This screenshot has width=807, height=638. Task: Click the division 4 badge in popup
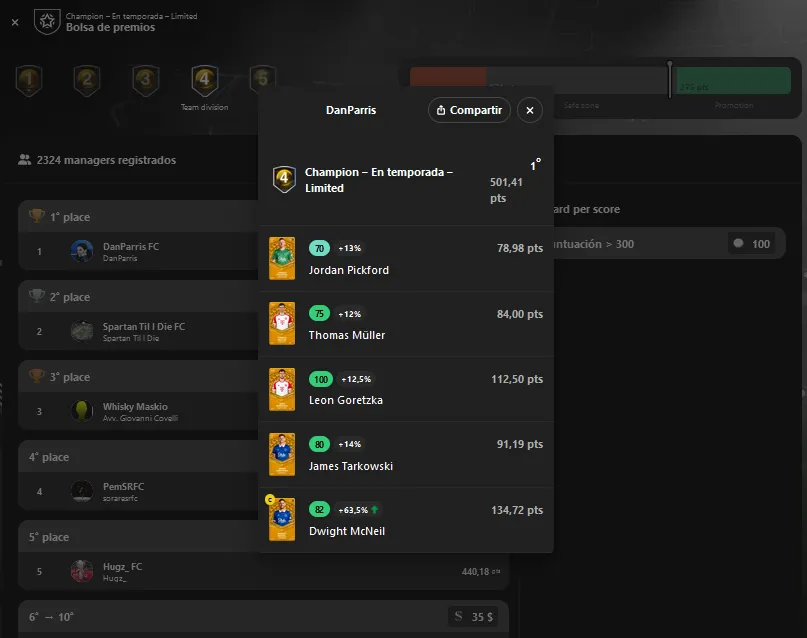coord(284,179)
